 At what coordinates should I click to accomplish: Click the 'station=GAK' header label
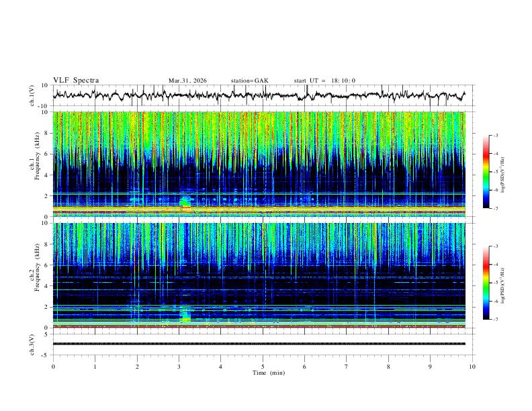tap(250, 81)
